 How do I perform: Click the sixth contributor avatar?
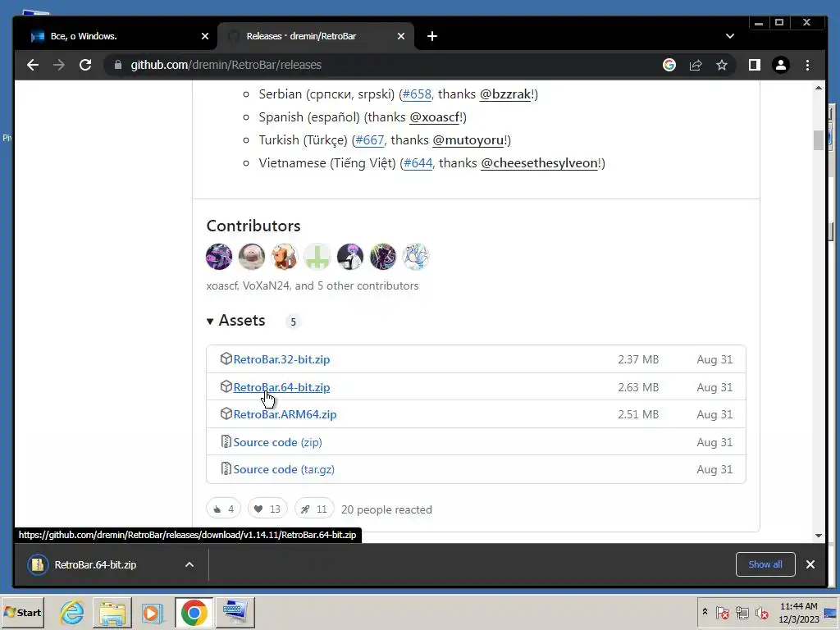382,256
